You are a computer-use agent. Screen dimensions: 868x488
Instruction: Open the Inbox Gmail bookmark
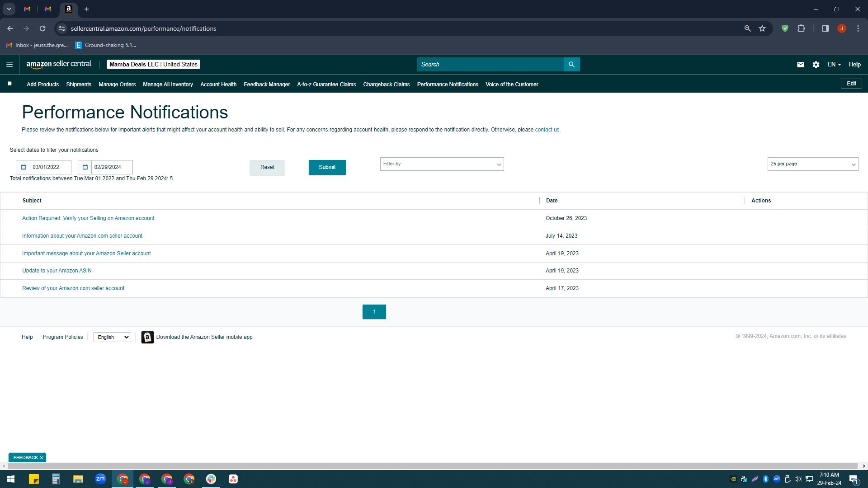(x=37, y=45)
